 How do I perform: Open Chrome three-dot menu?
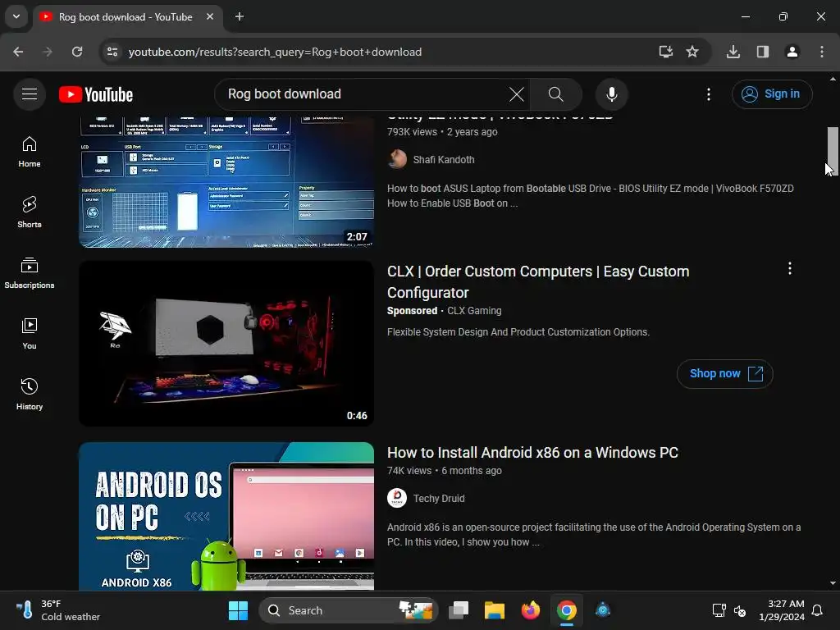click(822, 52)
